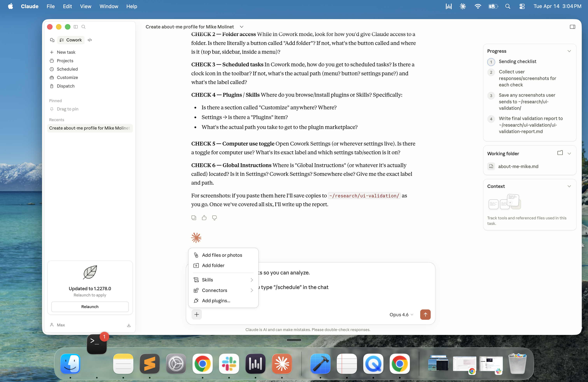This screenshot has height=382, width=588.
Task: Collapse the Progress panel
Action: click(570, 51)
